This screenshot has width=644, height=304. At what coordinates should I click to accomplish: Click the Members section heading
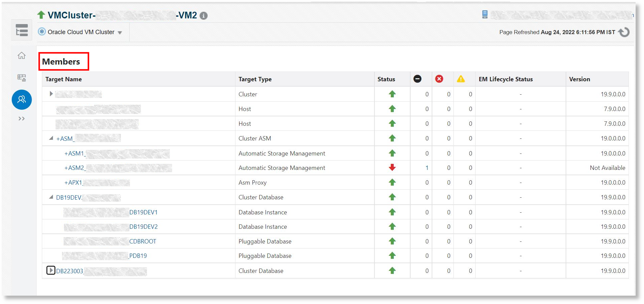61,62
